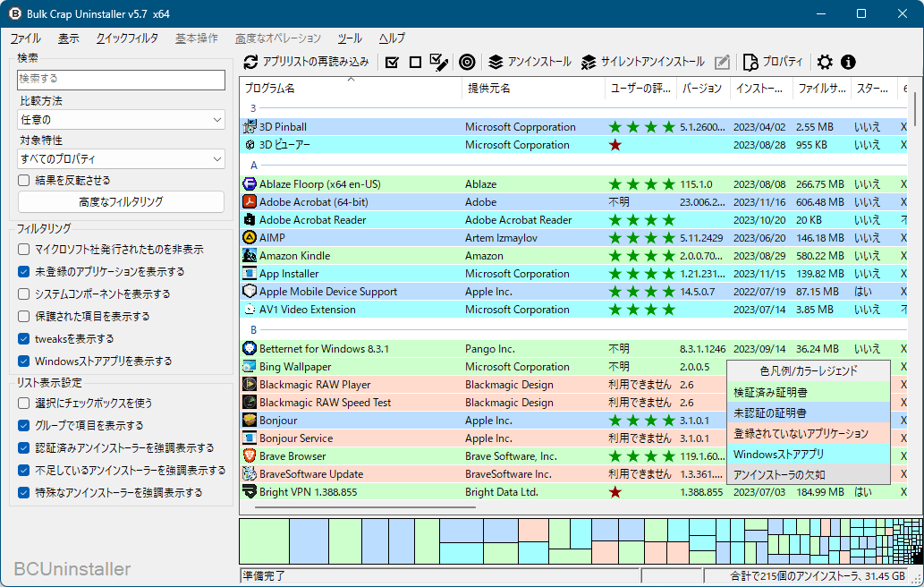Click the select-all checkmark toolbar icon
The width and height of the screenshot is (924, 587).
[x=392, y=62]
